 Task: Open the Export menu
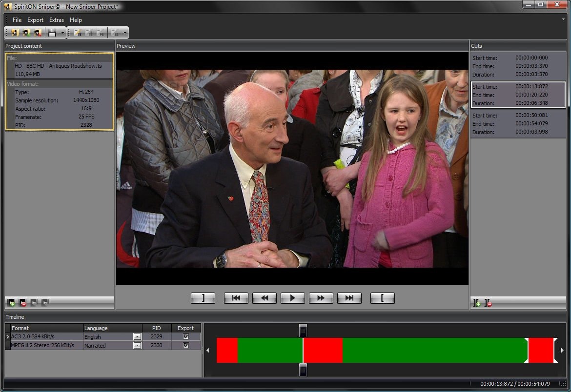point(35,20)
